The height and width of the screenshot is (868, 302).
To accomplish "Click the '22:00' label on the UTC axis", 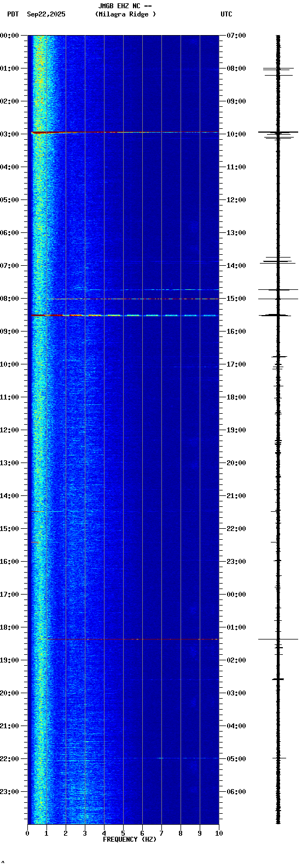I will (x=236, y=529).
